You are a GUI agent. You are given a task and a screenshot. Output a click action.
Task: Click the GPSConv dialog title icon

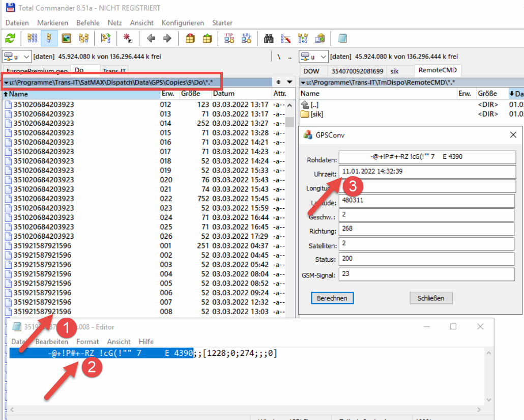[x=307, y=135]
